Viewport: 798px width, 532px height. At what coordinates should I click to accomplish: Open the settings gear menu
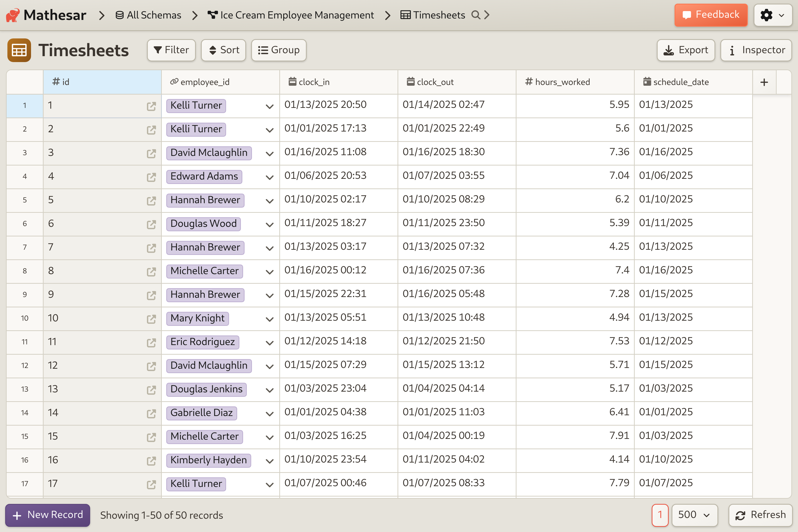pyautogui.click(x=773, y=15)
